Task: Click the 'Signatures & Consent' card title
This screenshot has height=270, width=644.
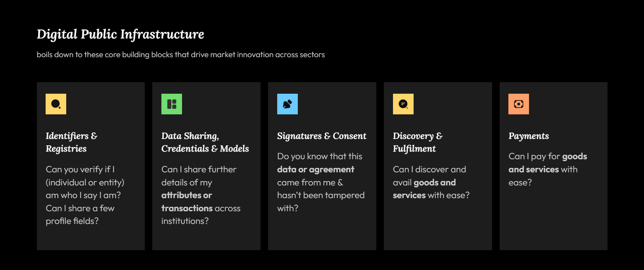Action: (322, 136)
